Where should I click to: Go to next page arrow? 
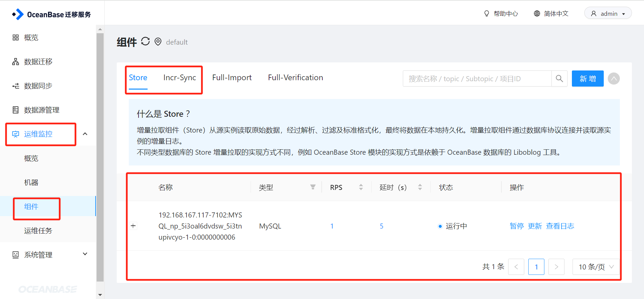pyautogui.click(x=556, y=267)
